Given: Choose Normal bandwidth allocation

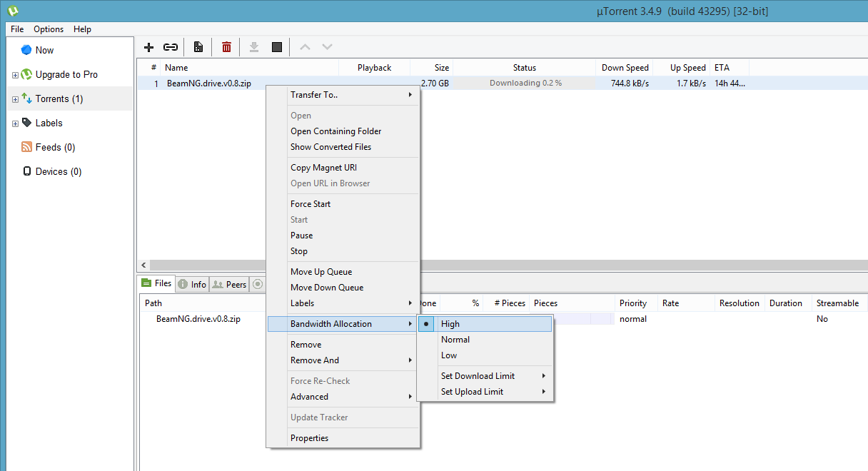Looking at the screenshot, I should [x=455, y=340].
